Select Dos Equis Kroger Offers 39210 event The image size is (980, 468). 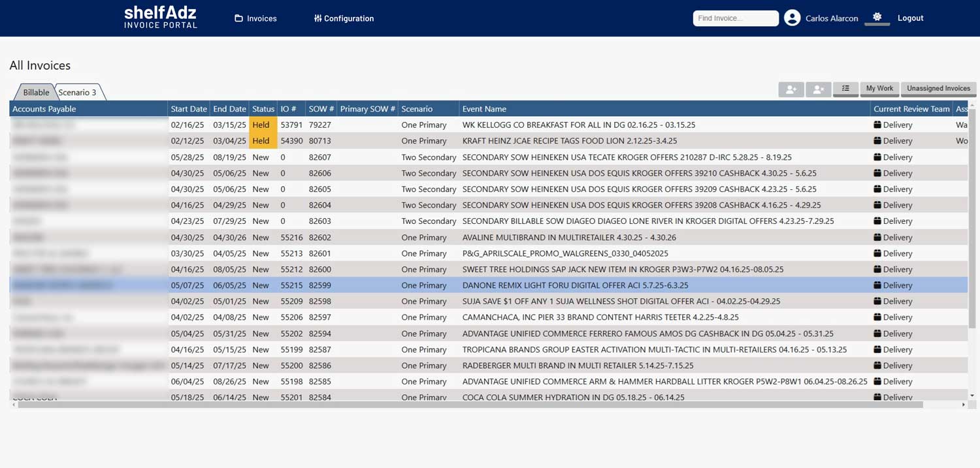coord(639,173)
